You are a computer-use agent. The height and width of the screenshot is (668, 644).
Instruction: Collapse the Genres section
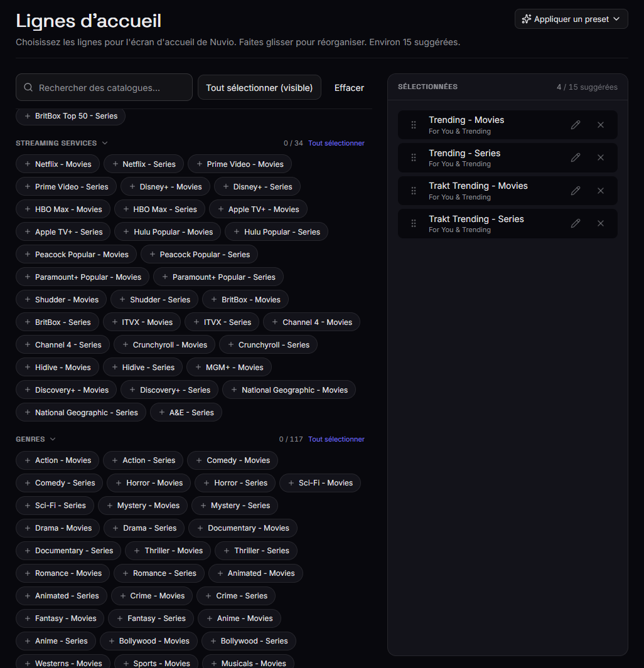tap(53, 439)
